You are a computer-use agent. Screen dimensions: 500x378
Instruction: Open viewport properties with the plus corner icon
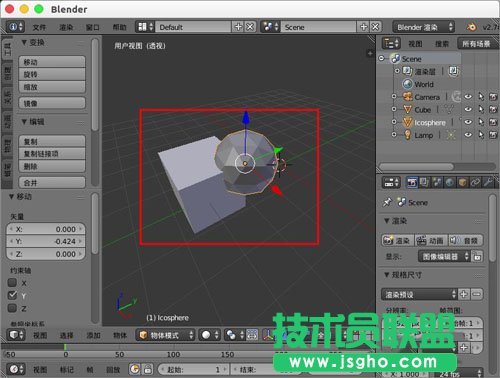click(x=370, y=53)
